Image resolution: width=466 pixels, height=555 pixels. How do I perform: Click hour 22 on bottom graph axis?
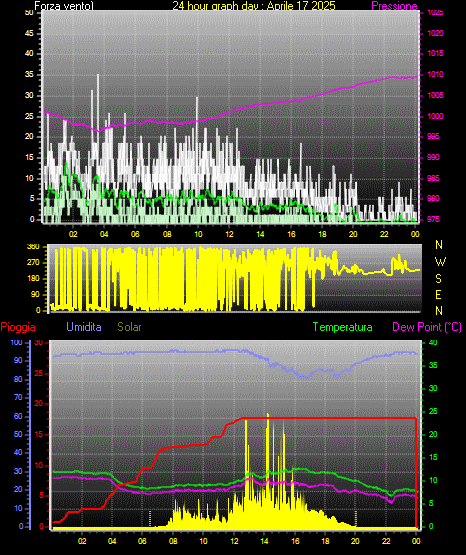(386, 541)
